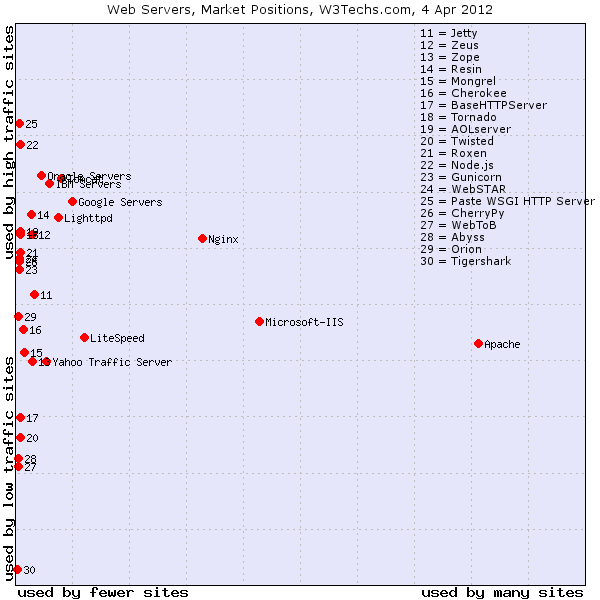The height and width of the screenshot is (600, 600).
Task: Click the 'used by fewer sites' axis label
Action: coord(103,593)
